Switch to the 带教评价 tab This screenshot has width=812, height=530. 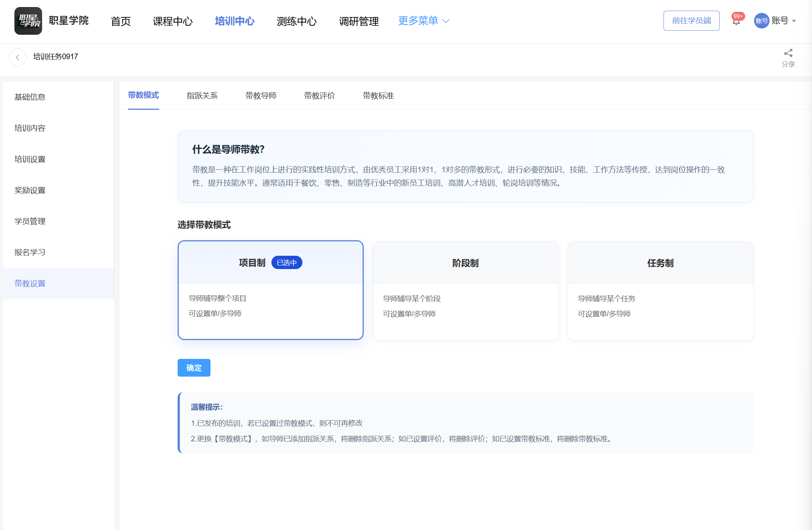coord(320,96)
